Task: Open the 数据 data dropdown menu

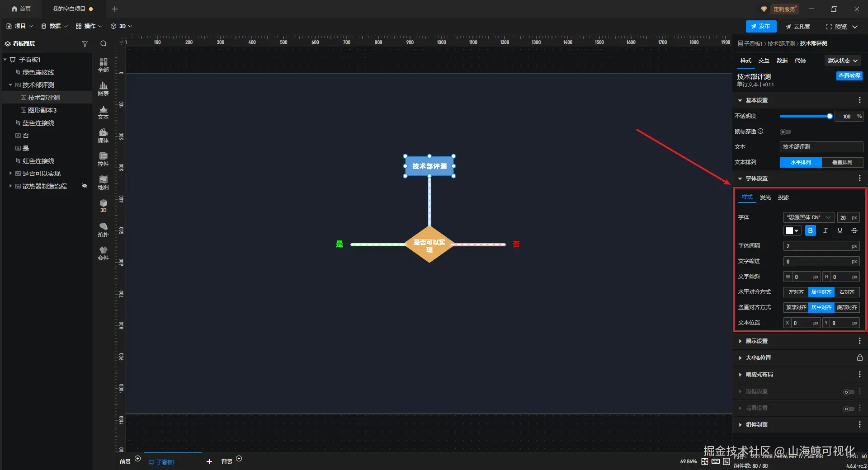Action: [54, 26]
